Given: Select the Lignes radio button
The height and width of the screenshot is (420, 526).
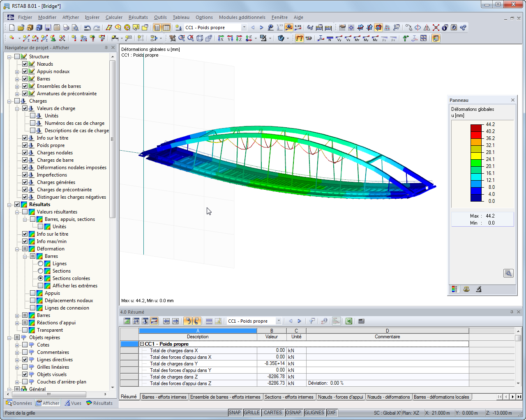Looking at the screenshot, I should (41, 264).
